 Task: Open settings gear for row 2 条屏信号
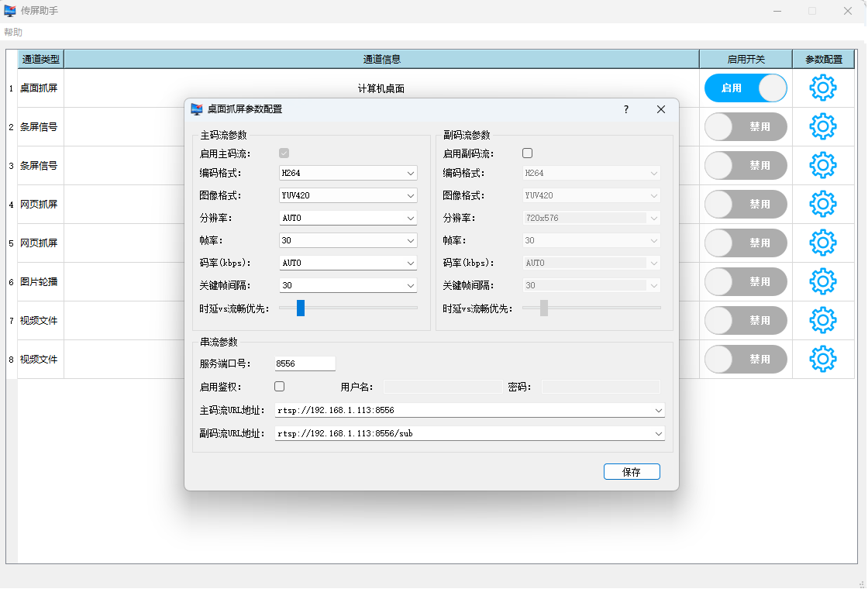click(822, 126)
